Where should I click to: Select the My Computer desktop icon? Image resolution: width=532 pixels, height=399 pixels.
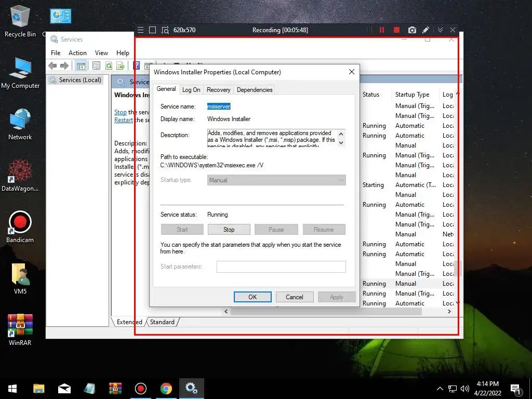[20, 73]
